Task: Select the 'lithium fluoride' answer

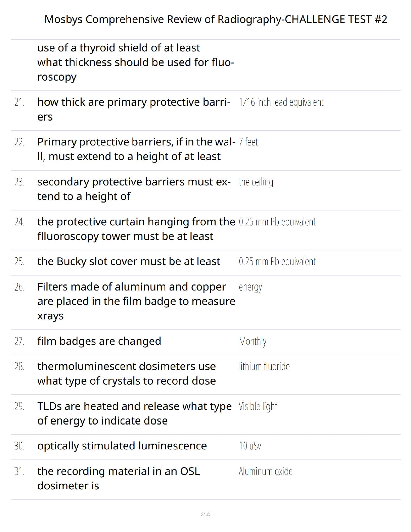Action: point(264,366)
